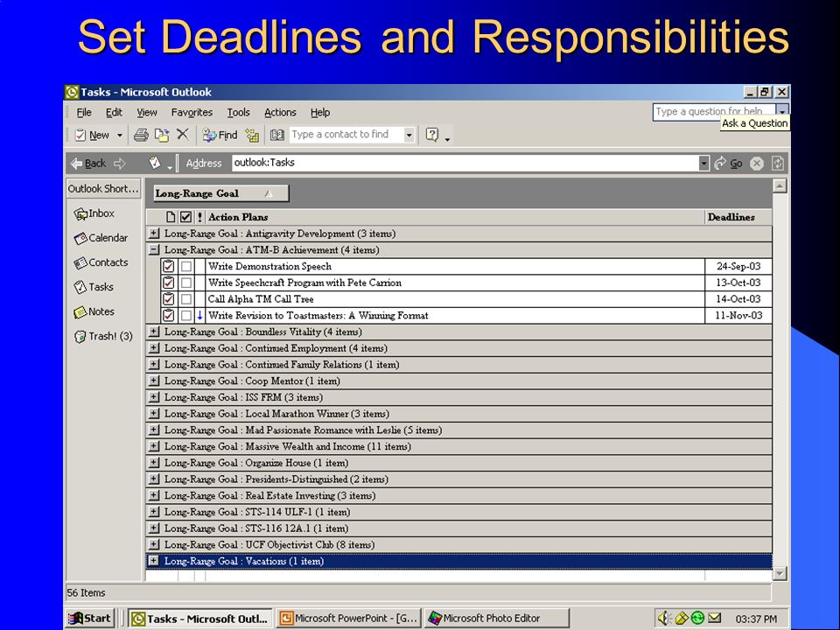Click the outlook:Tasks address field
This screenshot has width=840, height=630.
[465, 163]
